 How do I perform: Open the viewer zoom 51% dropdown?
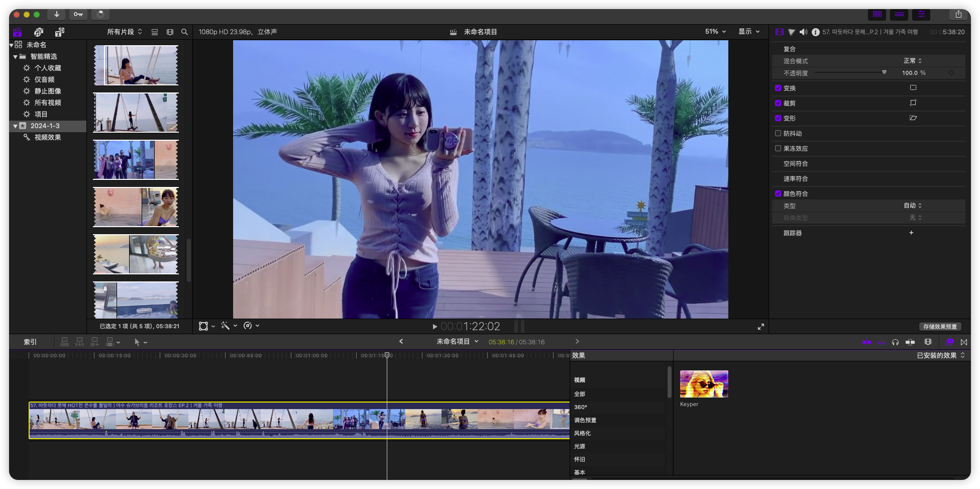[716, 32]
